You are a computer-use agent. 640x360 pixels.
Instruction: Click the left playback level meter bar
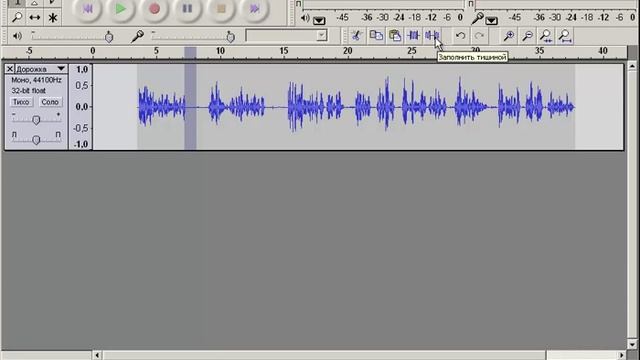(x=383, y=4)
